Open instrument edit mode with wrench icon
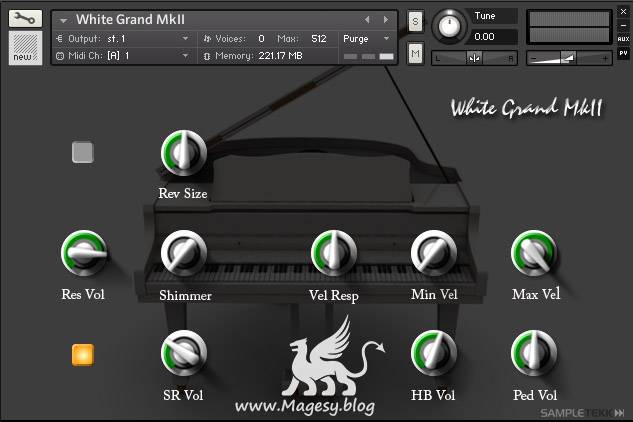Screen dimensions: 633x422 (25, 18)
